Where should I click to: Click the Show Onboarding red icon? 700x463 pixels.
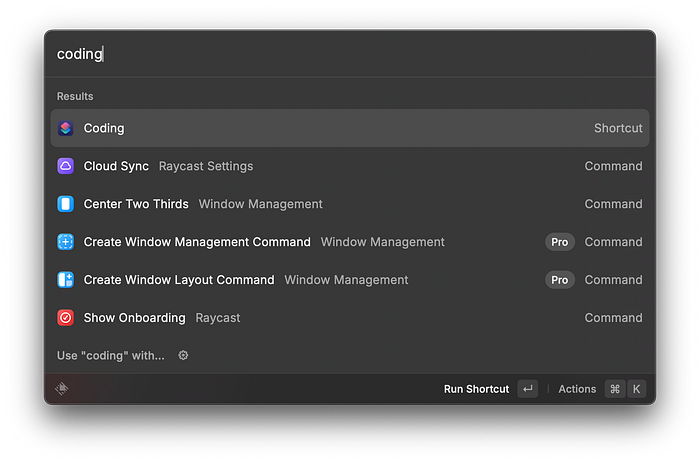coord(66,318)
